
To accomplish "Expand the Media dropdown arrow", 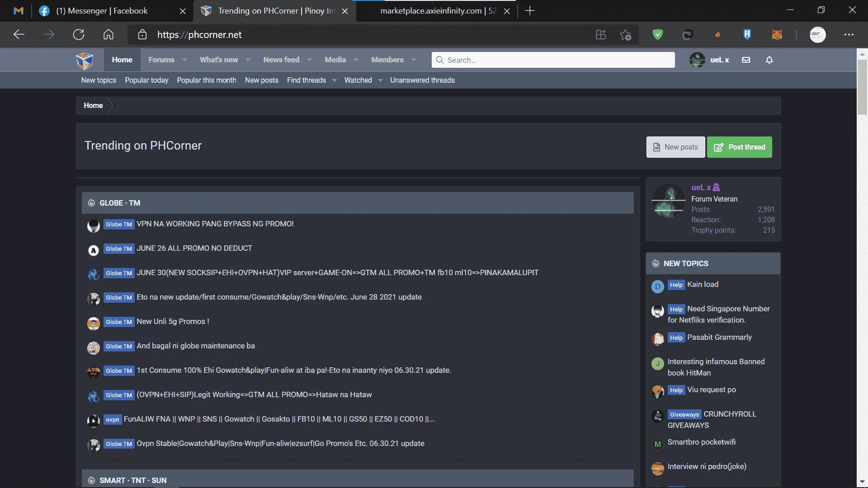I will coord(356,60).
